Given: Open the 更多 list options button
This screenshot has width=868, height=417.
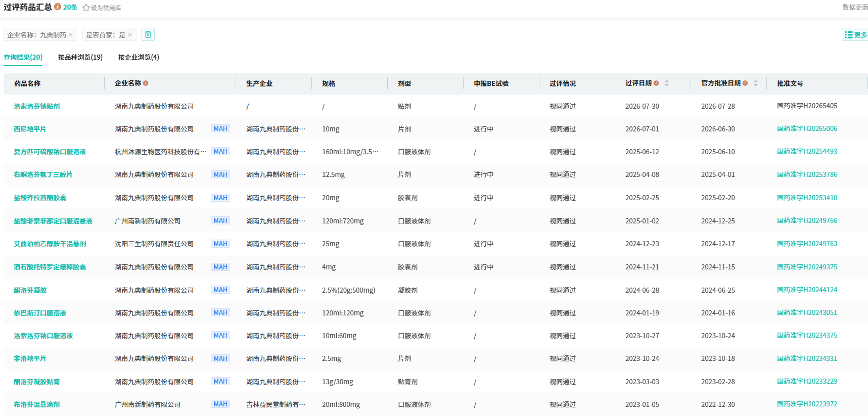Looking at the screenshot, I should click(x=855, y=34).
